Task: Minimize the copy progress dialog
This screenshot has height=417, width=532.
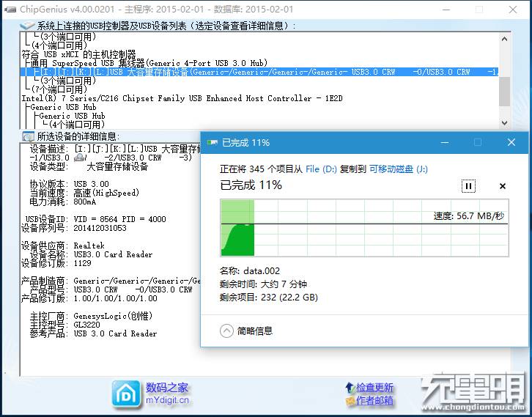Action: [x=445, y=142]
